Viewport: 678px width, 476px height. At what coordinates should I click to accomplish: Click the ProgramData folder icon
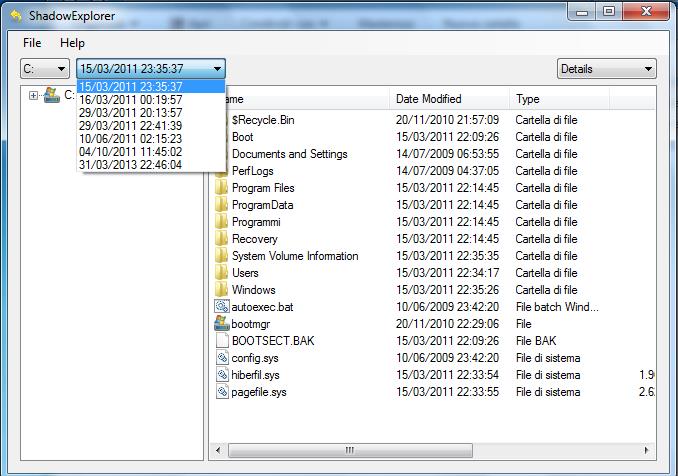[221, 204]
